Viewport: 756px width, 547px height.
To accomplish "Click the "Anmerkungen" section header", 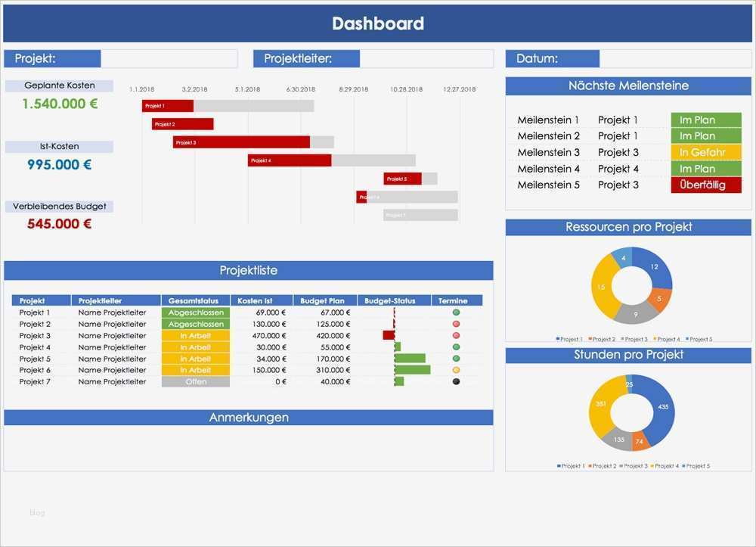I will tap(249, 417).
